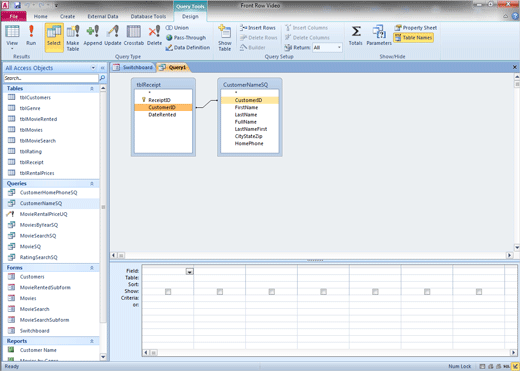Collapse the Forms group
The image size is (520, 371).
pyautogui.click(x=92, y=268)
